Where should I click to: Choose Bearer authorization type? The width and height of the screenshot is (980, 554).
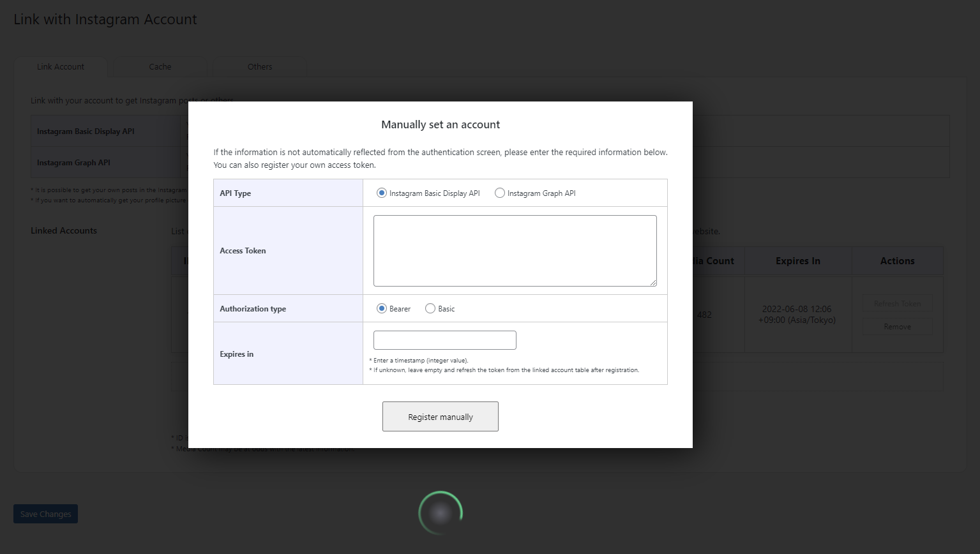pos(382,308)
